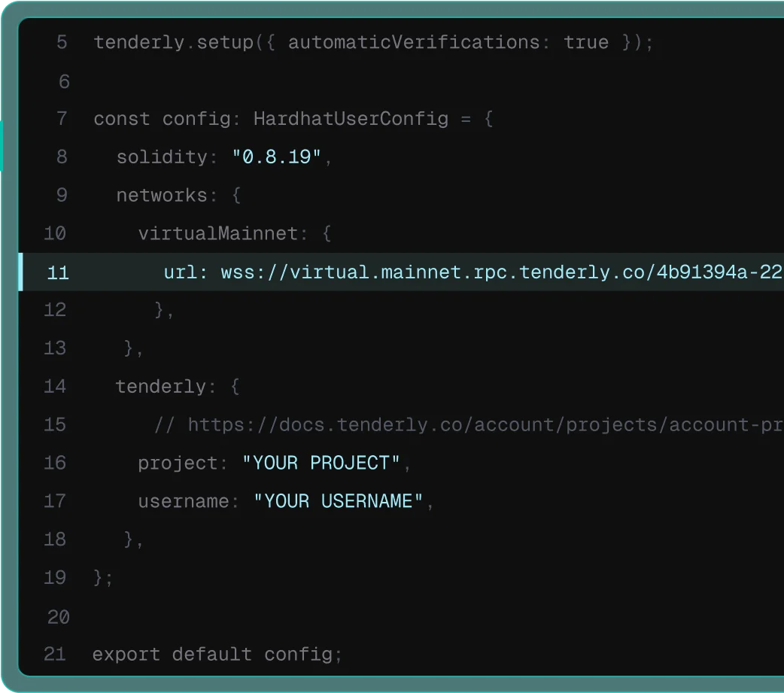This screenshot has height=693, width=784.
Task: Click the true value on line 5
Action: pos(585,43)
